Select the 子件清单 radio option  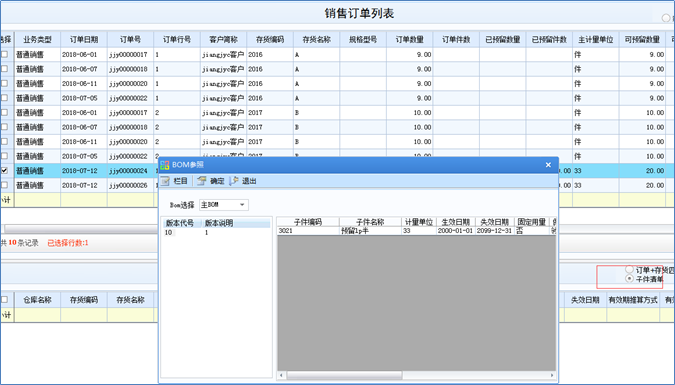pyautogui.click(x=629, y=279)
